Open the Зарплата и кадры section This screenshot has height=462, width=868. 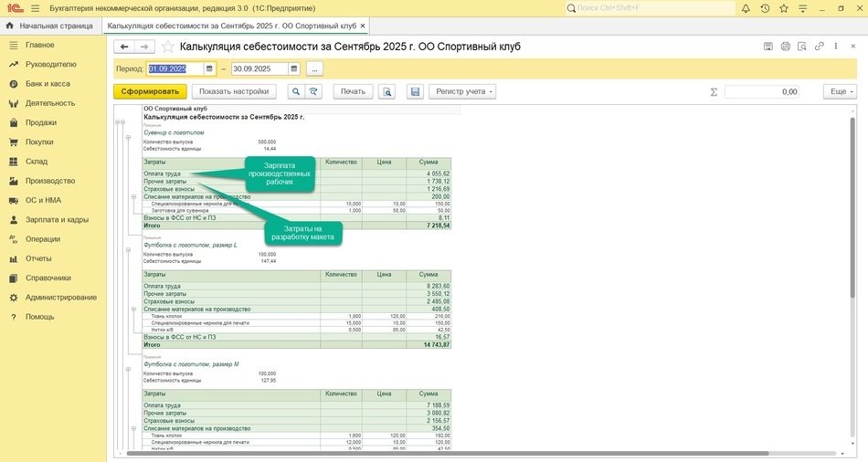pos(57,220)
